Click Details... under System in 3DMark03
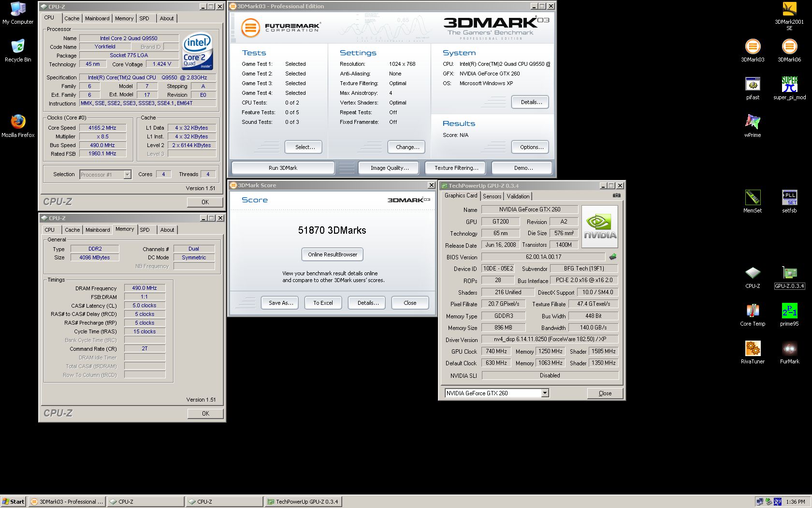812x508 pixels. pyautogui.click(x=531, y=102)
